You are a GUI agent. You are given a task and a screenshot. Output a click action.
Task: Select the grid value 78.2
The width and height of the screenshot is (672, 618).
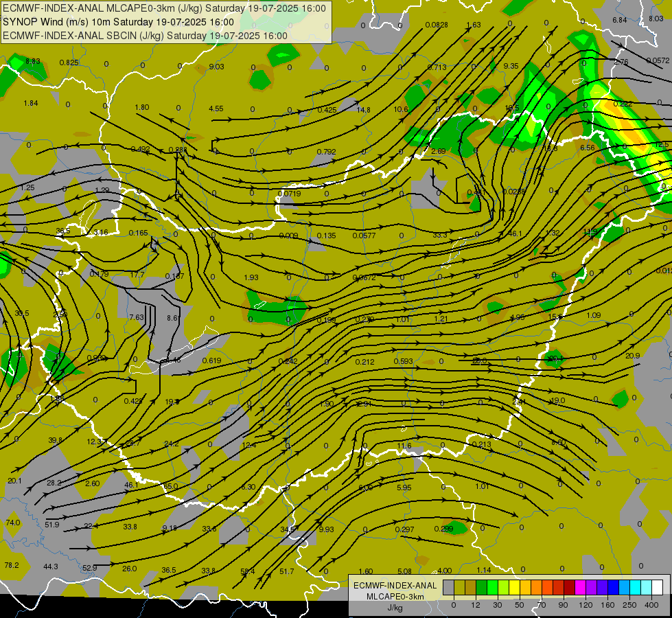[x=12, y=565]
